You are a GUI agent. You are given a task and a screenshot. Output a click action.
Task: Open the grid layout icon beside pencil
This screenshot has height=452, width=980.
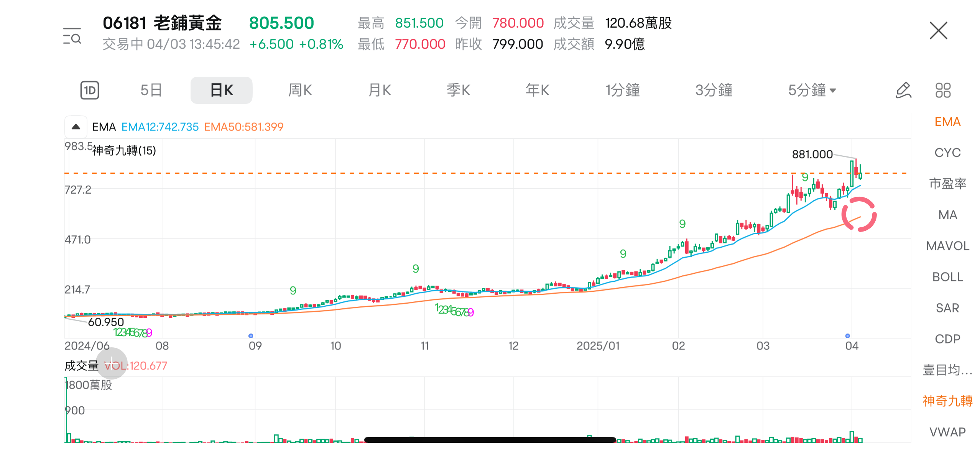tap(943, 90)
